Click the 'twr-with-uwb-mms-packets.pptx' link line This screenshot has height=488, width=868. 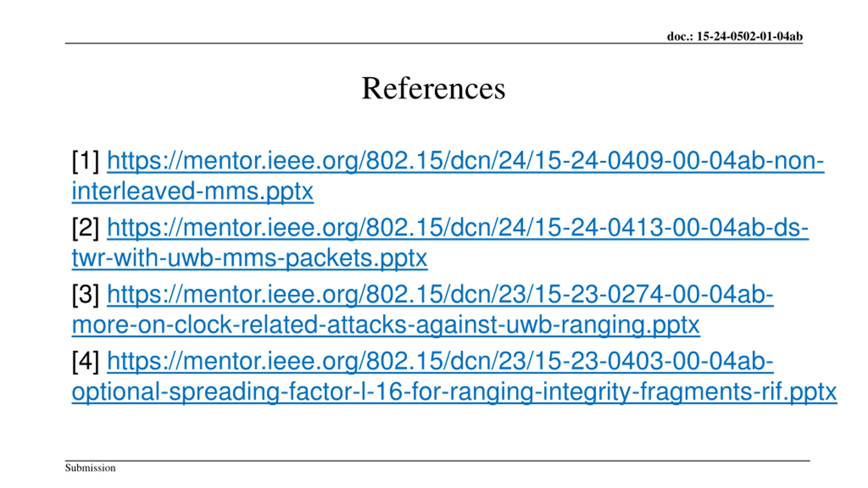(x=250, y=258)
